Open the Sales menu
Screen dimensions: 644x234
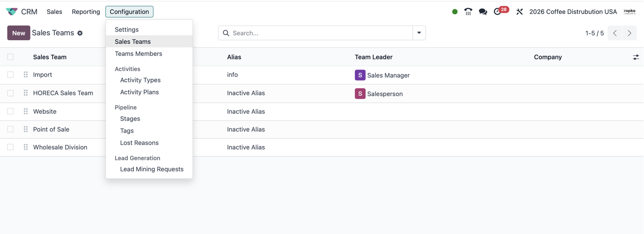pyautogui.click(x=54, y=12)
